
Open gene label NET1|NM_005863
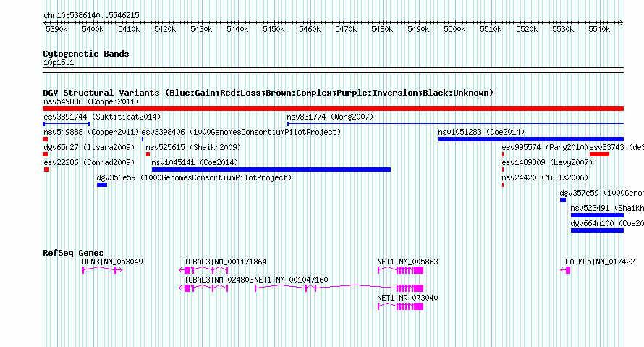pyautogui.click(x=407, y=262)
